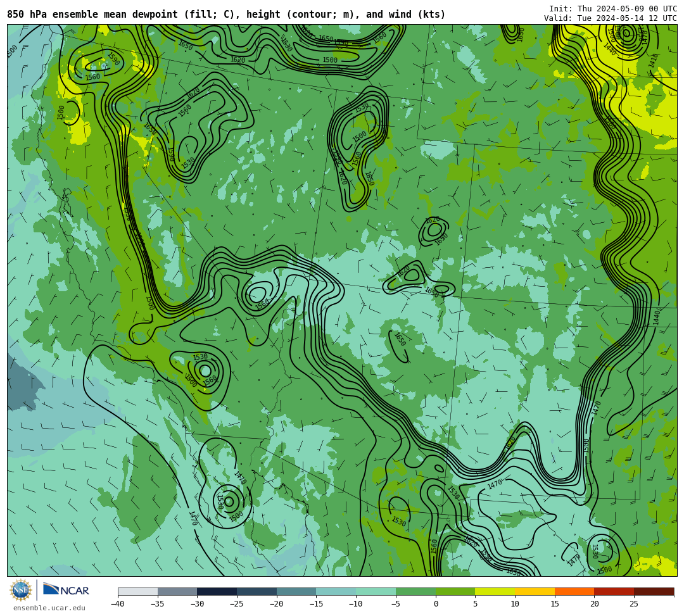Image resolution: width=684 pixels, height=616 pixels.
Task: Click the Init: Thu 2024-05-09 00 UTC text
Action: [612, 9]
